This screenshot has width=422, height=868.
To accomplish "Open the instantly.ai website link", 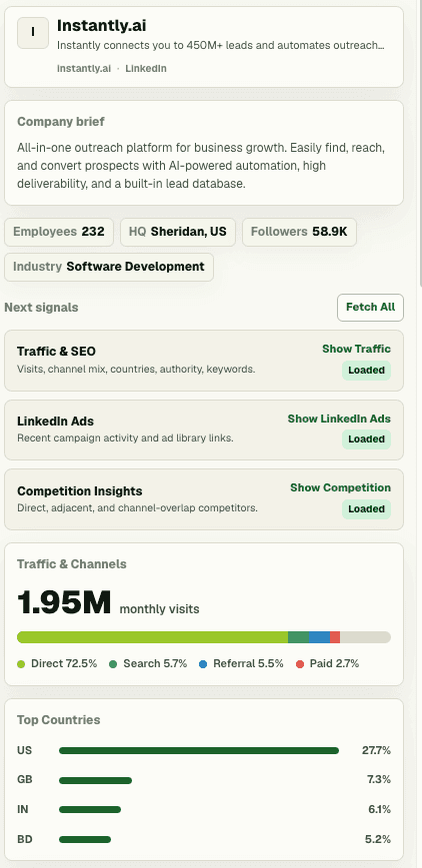I will click(x=84, y=69).
